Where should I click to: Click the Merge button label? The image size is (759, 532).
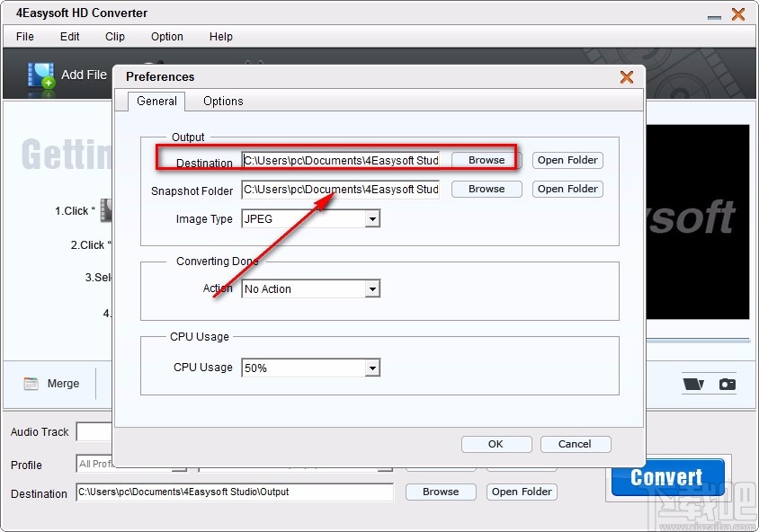[63, 384]
